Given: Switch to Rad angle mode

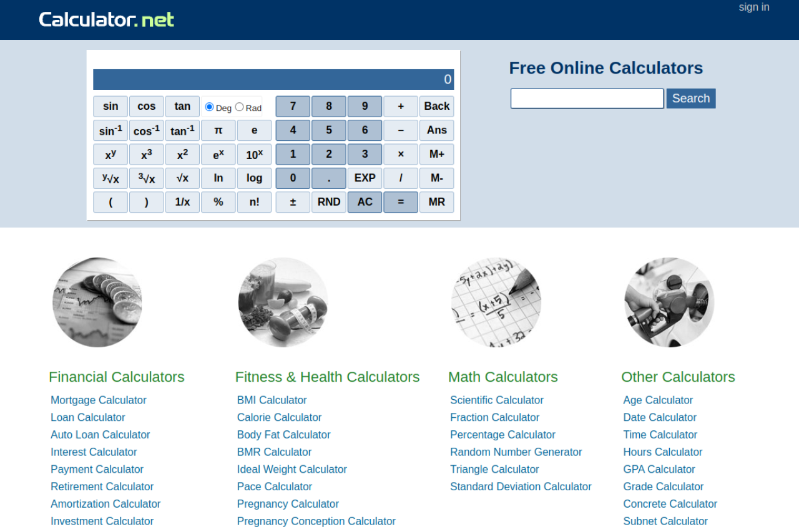Looking at the screenshot, I should (x=240, y=107).
